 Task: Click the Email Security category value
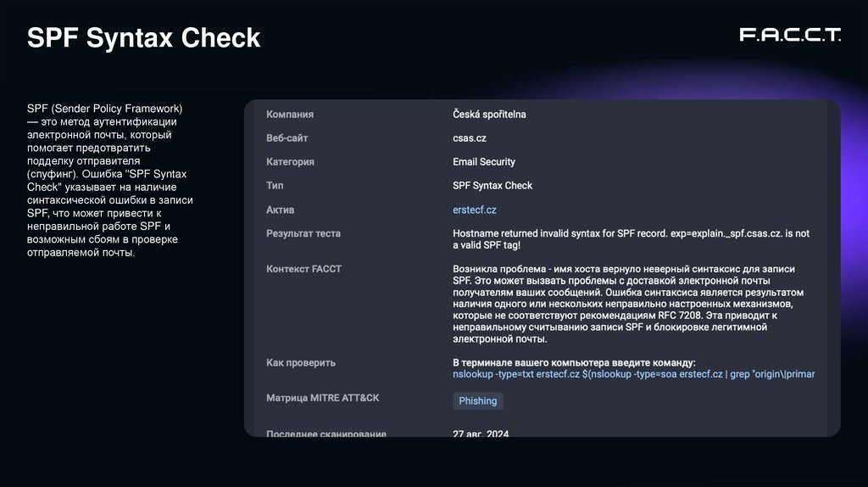click(484, 162)
